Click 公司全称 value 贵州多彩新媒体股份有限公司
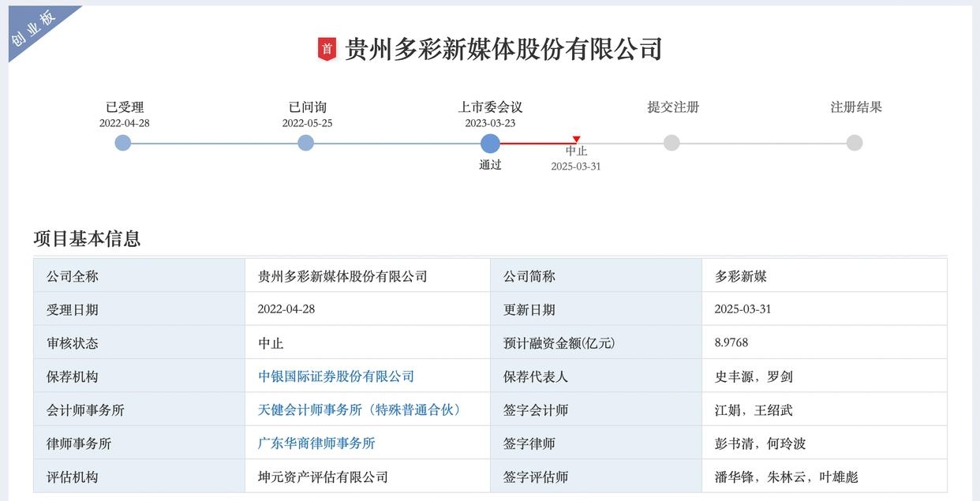Viewport: 980px width, 501px height. pyautogui.click(x=342, y=276)
